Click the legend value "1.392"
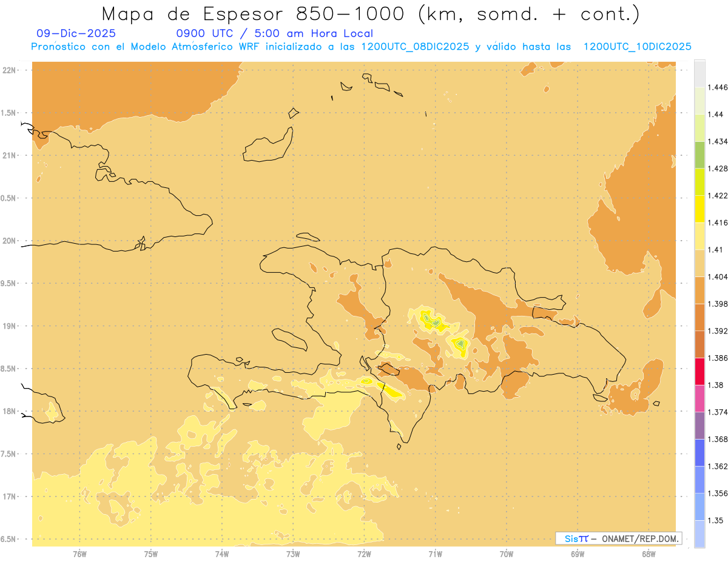 717,331
